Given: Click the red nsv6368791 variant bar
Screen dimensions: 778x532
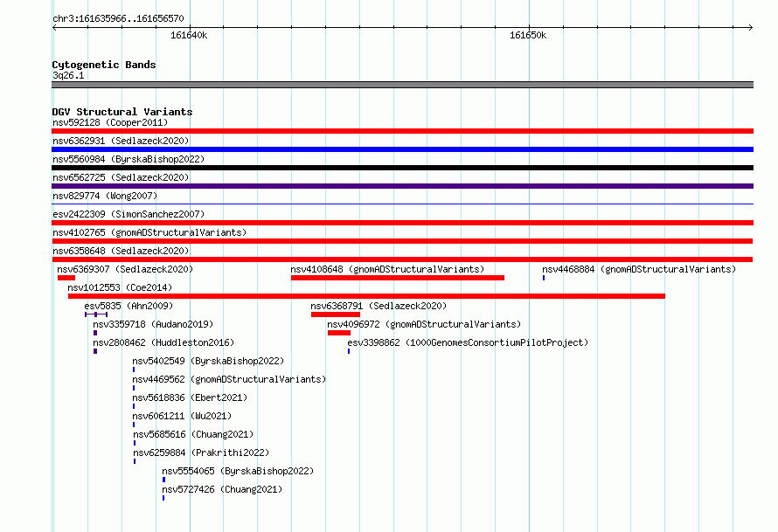Looking at the screenshot, I should pyautogui.click(x=336, y=314).
